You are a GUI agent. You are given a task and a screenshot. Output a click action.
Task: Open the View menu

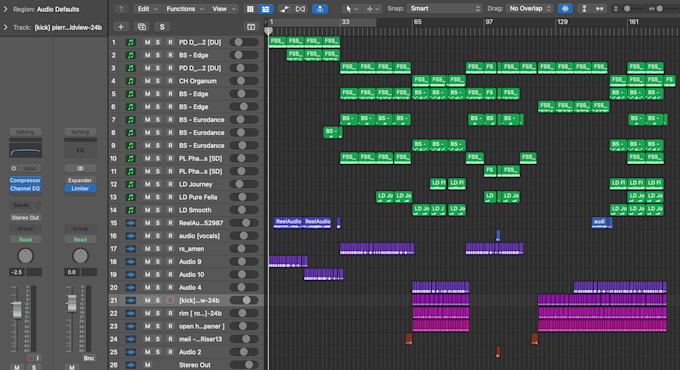coord(223,9)
